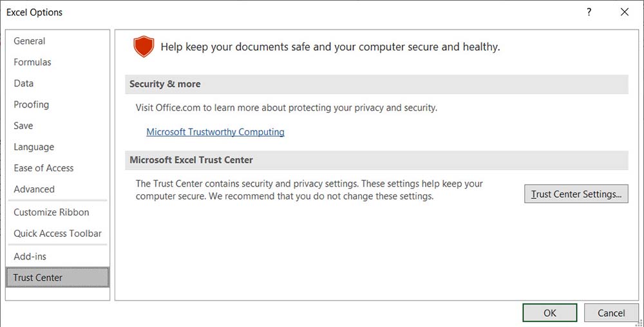Go to the Save options category
Image resolution: width=644 pixels, height=327 pixels.
tap(23, 126)
